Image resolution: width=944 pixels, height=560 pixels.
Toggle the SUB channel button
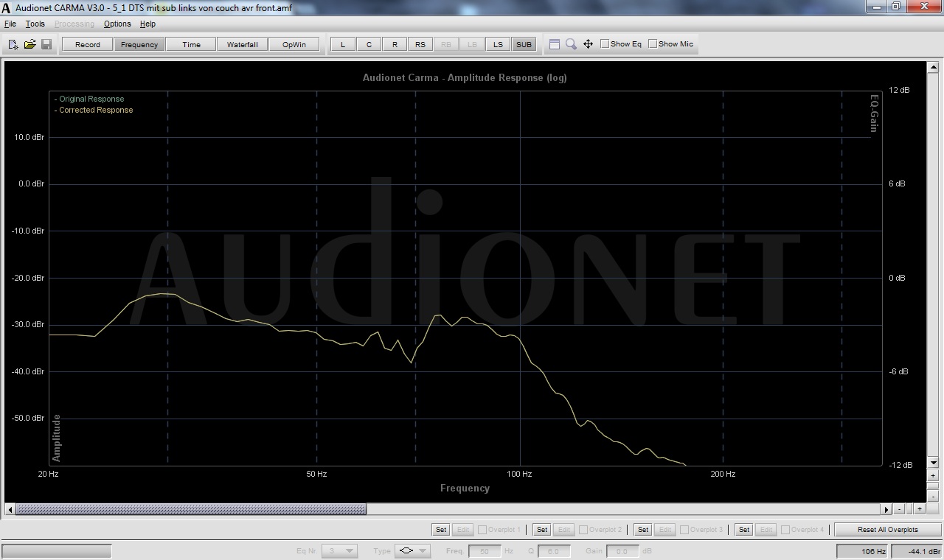pos(524,44)
